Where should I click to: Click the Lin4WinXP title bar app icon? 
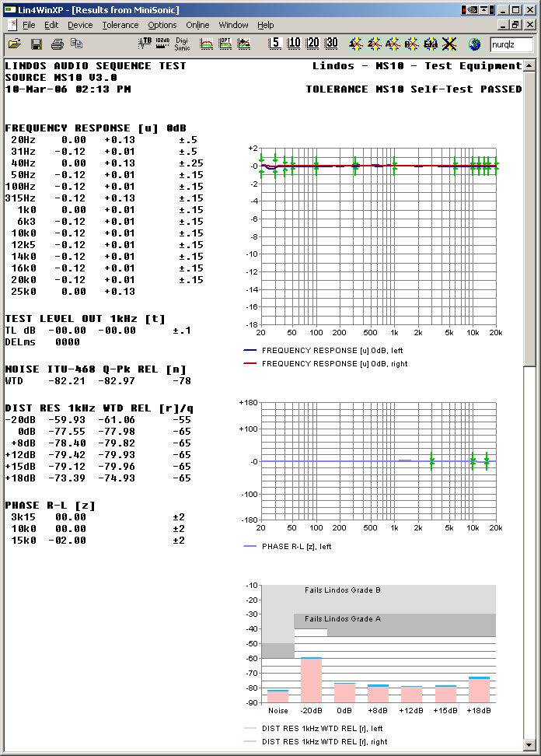pyautogui.click(x=9, y=9)
